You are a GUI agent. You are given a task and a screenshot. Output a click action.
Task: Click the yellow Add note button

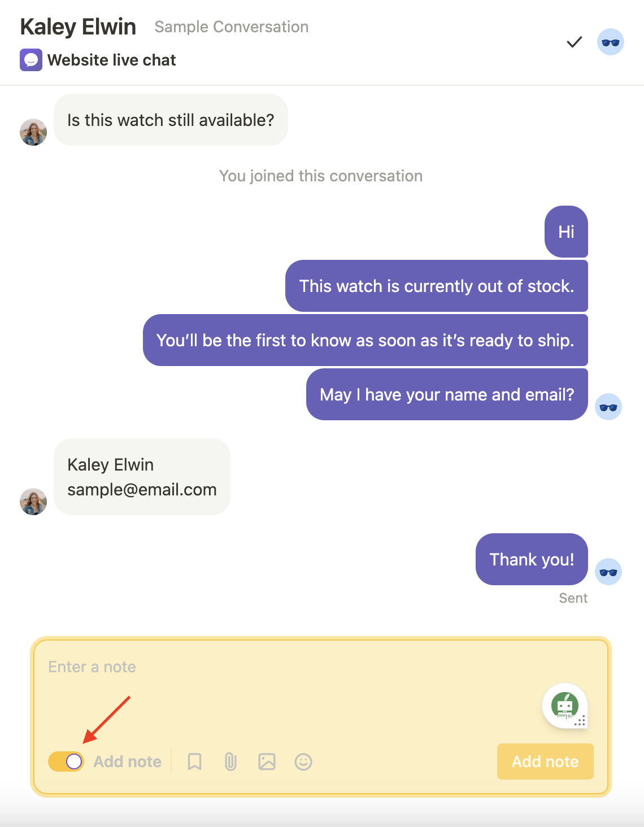coord(545,761)
